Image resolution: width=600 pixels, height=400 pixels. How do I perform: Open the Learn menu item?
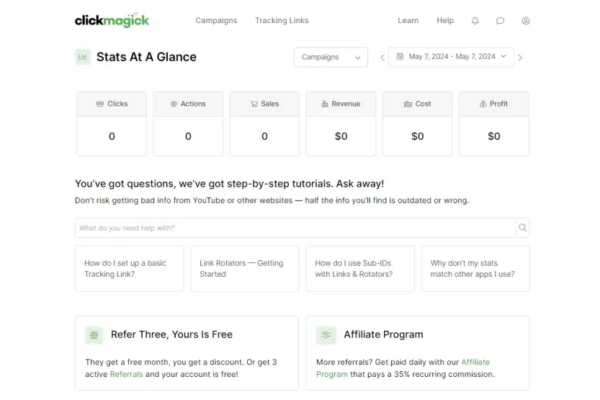coord(408,20)
